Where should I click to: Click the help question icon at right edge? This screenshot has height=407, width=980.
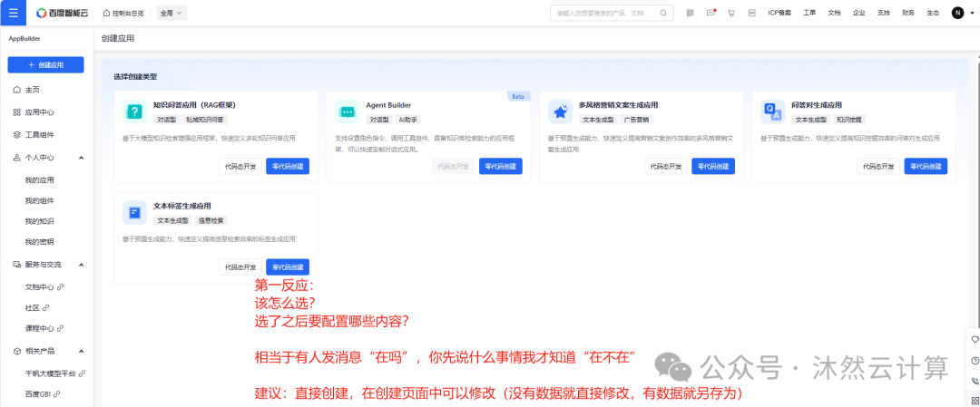975,360
